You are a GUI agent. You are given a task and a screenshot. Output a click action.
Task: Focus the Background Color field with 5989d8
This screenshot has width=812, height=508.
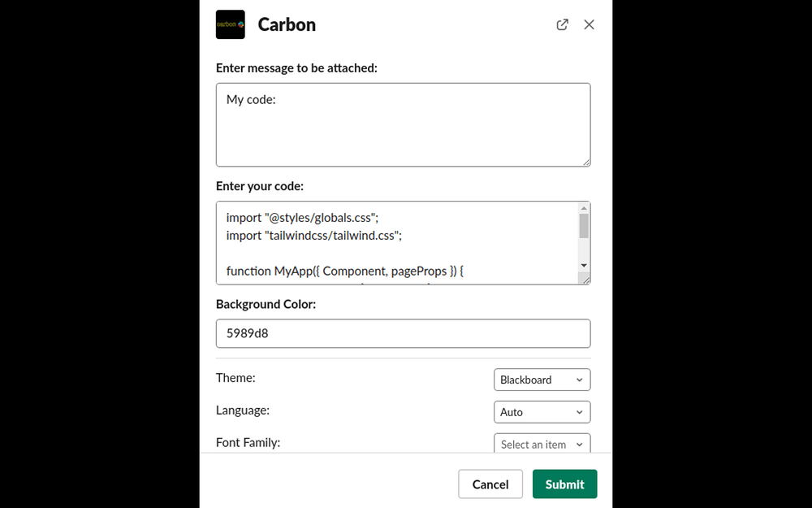pyautogui.click(x=403, y=333)
